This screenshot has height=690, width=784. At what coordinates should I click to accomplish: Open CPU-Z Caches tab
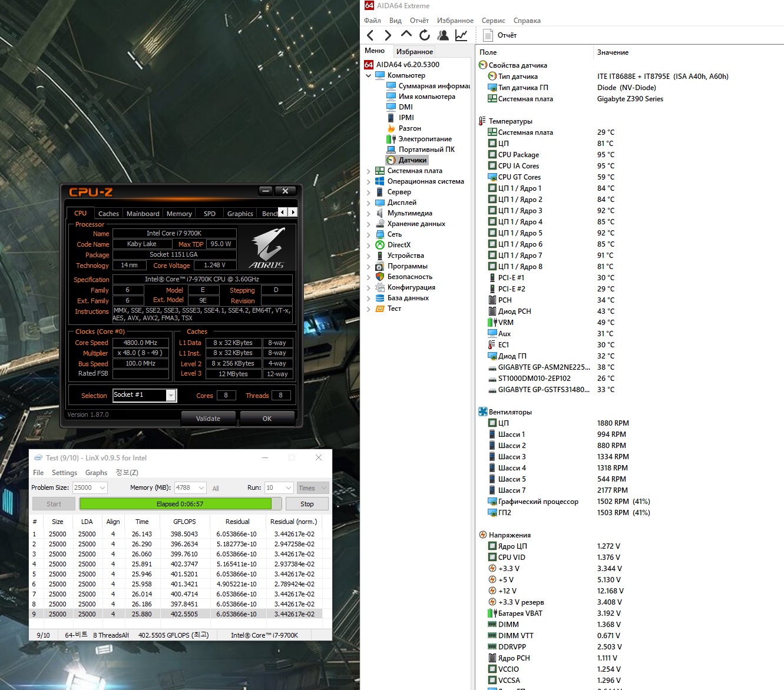[108, 214]
